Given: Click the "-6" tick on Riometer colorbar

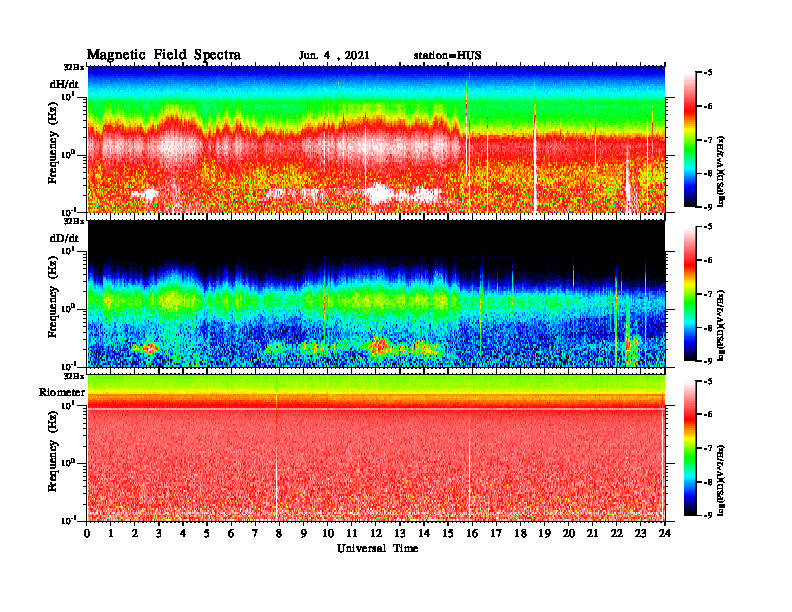Looking at the screenshot, I should [x=708, y=415].
